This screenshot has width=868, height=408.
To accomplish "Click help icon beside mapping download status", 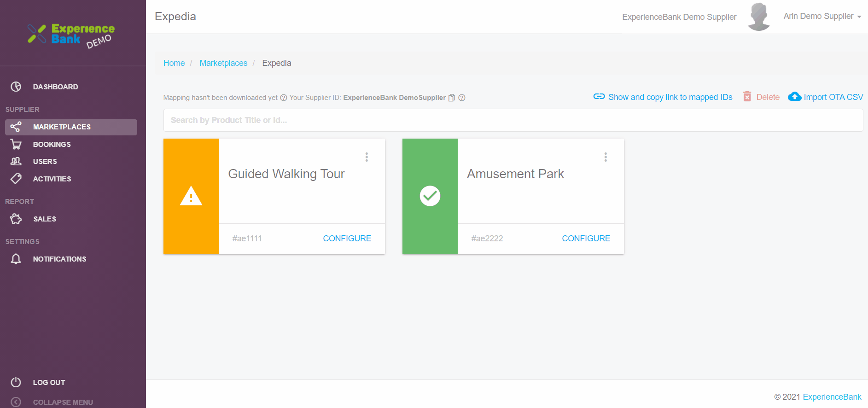I will [284, 98].
